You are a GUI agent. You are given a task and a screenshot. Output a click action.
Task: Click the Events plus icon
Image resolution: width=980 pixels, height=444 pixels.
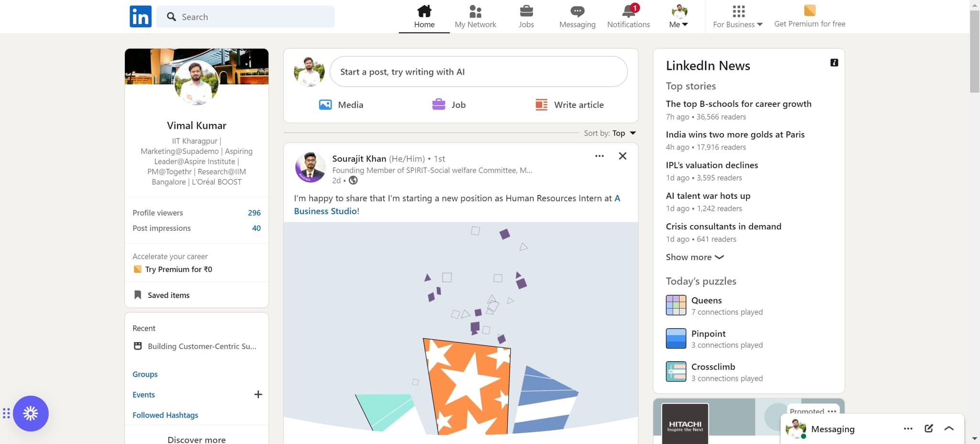(x=258, y=394)
